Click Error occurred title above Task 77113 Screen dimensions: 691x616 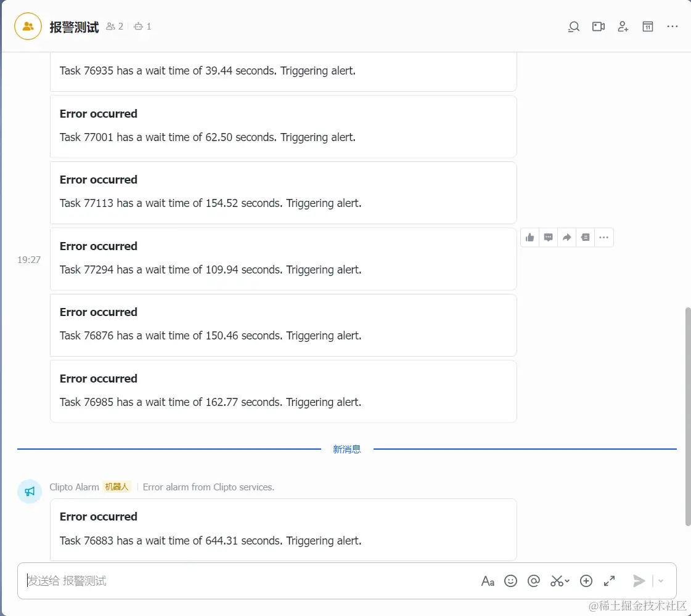tap(98, 180)
